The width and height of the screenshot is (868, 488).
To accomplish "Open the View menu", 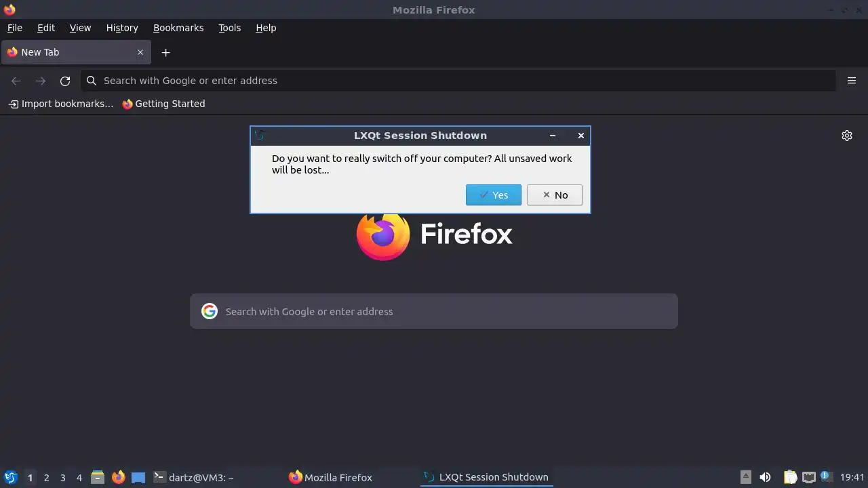I will coord(80,28).
